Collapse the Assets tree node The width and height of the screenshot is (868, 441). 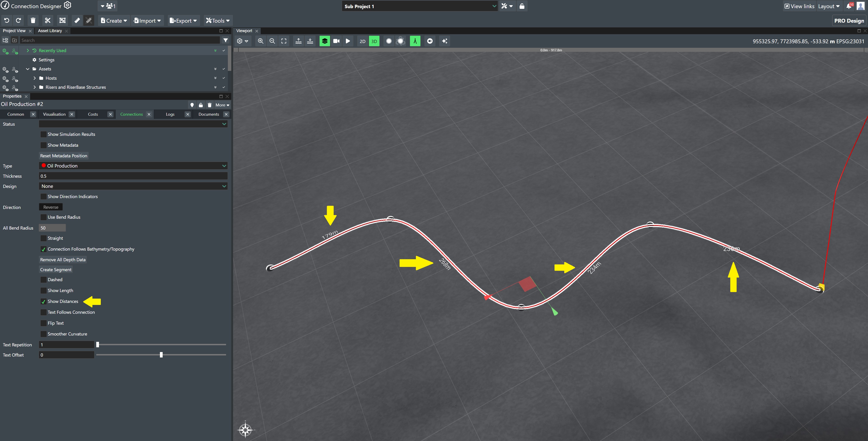pos(28,69)
